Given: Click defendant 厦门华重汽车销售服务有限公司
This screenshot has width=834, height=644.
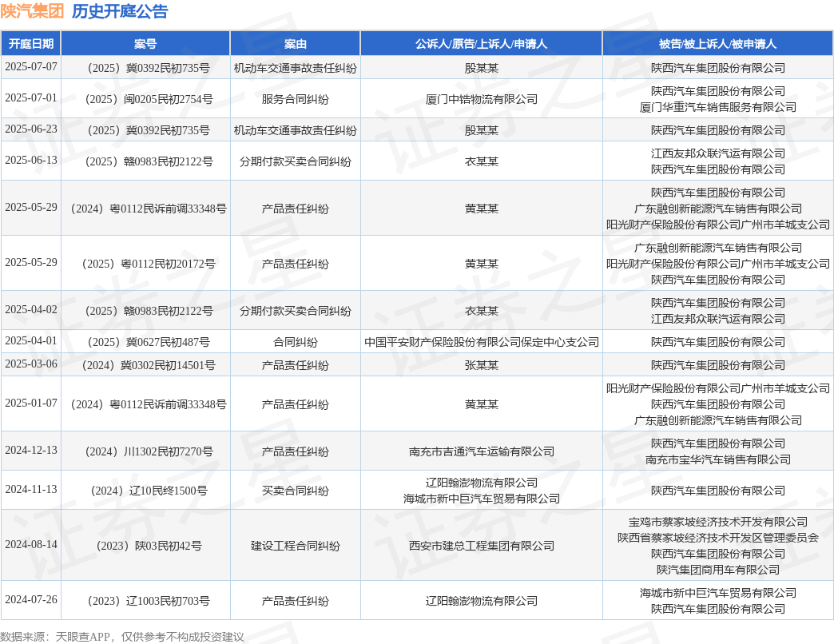Looking at the screenshot, I should pyautogui.click(x=717, y=107).
